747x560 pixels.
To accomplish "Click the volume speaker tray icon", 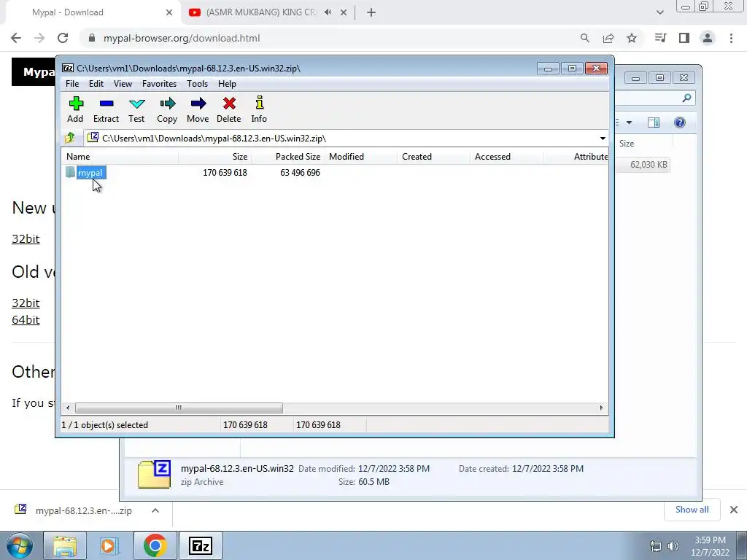I will [x=673, y=546].
